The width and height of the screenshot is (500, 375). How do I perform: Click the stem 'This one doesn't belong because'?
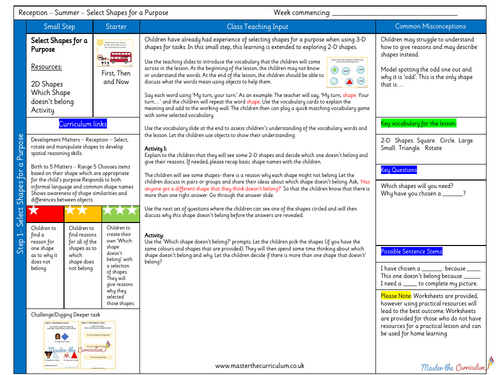431,276
